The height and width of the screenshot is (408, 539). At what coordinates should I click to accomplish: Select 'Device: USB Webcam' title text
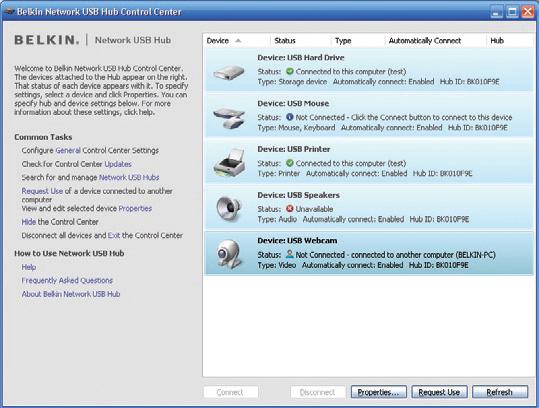(297, 241)
